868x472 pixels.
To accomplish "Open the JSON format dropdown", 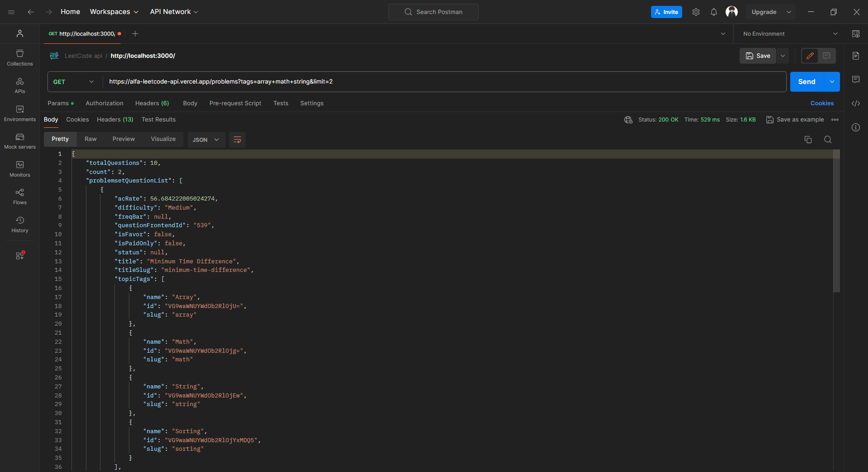I will click(206, 140).
